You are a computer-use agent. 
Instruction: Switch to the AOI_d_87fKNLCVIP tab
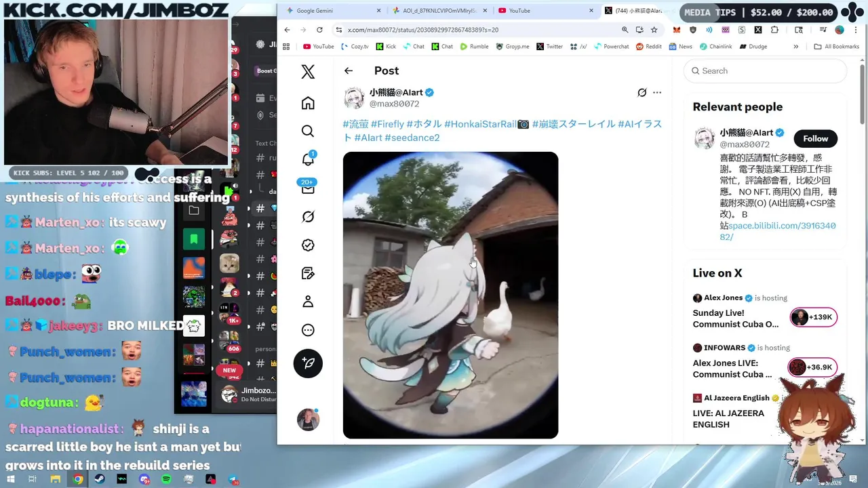[438, 11]
